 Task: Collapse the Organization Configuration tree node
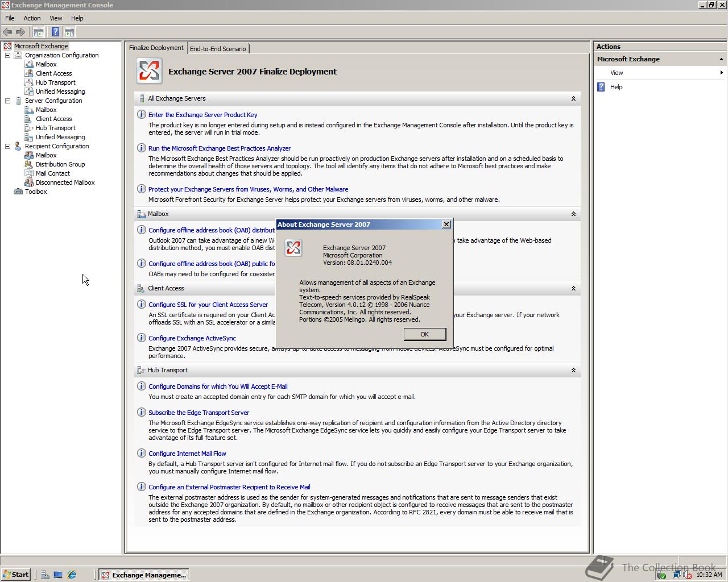[x=8, y=55]
